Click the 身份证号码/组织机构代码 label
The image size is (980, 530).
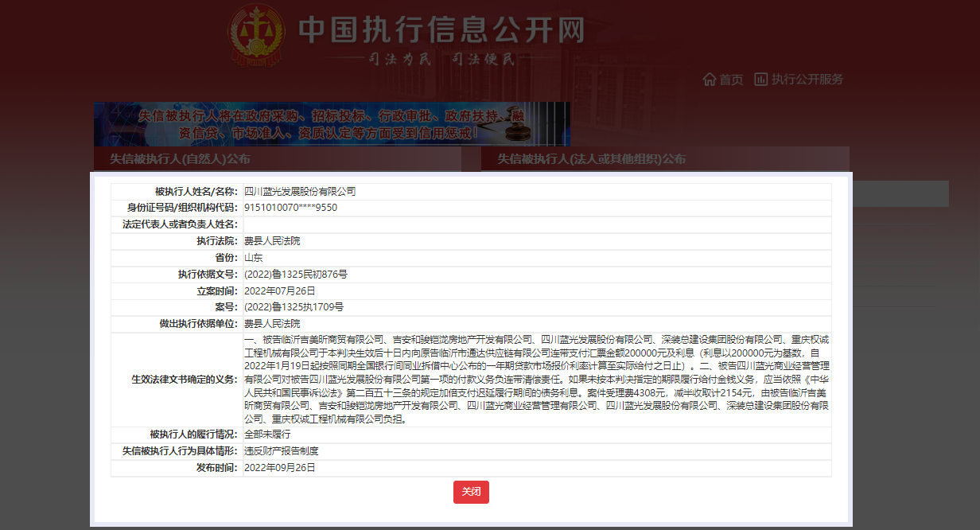pyautogui.click(x=181, y=208)
